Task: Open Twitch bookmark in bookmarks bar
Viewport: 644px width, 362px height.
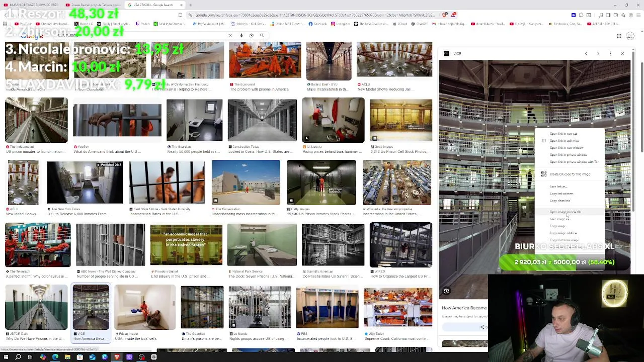Action: point(143,24)
